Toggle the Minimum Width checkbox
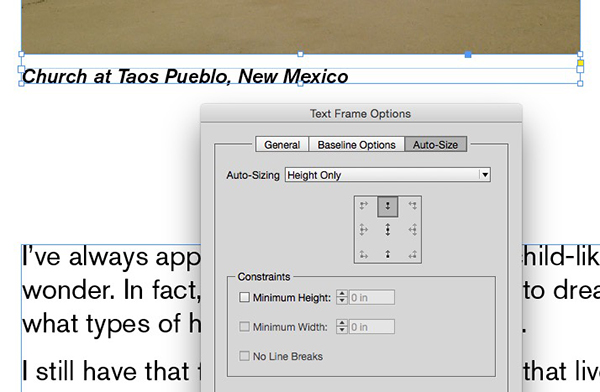The width and height of the screenshot is (600, 392). coord(244,327)
